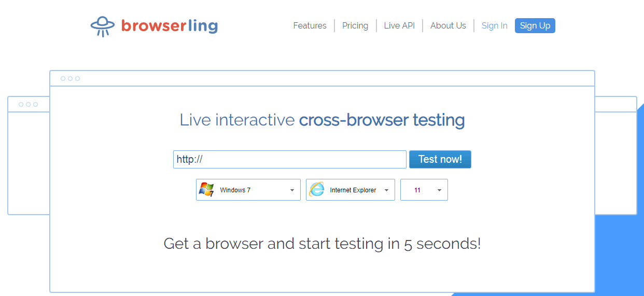644x296 pixels.
Task: Open the Windows 7 OS dropdown
Action: (248, 190)
